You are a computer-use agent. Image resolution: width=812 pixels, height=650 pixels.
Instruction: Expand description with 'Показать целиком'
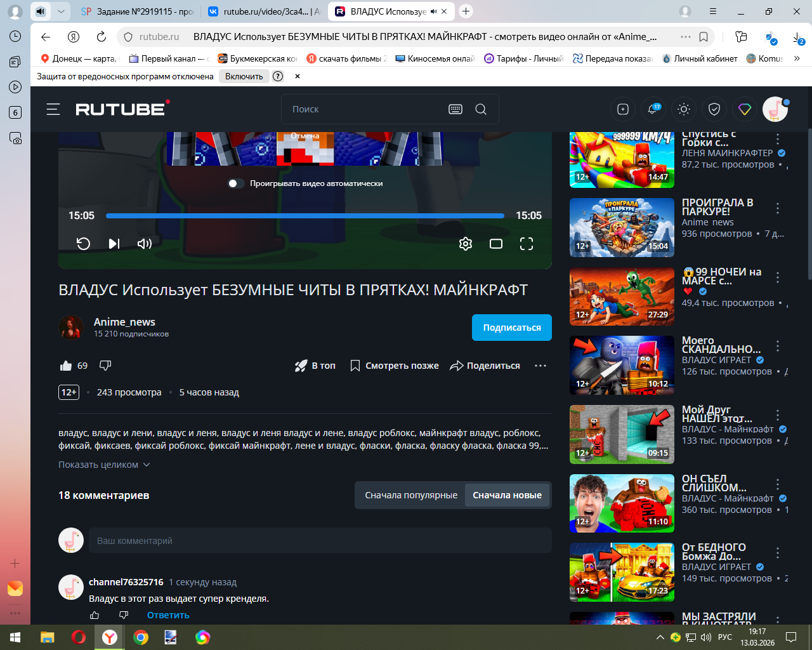click(104, 465)
